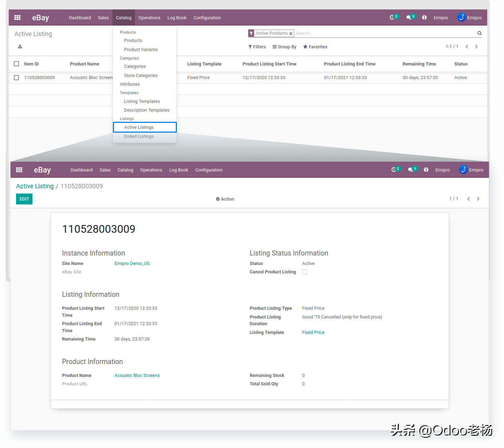This screenshot has height=448, width=504.
Task: Open Action dropdown in form view
Action: tap(225, 199)
